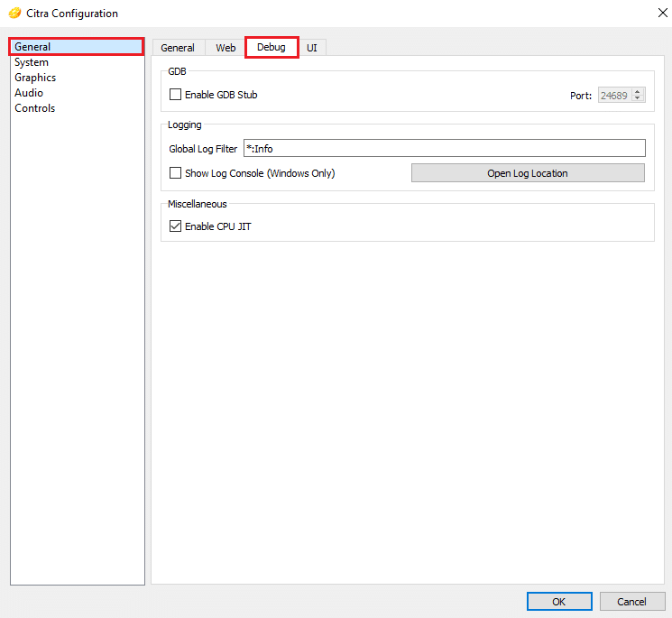Toggle Show Log Console checkbox
The height and width of the screenshot is (618, 672).
tap(176, 173)
